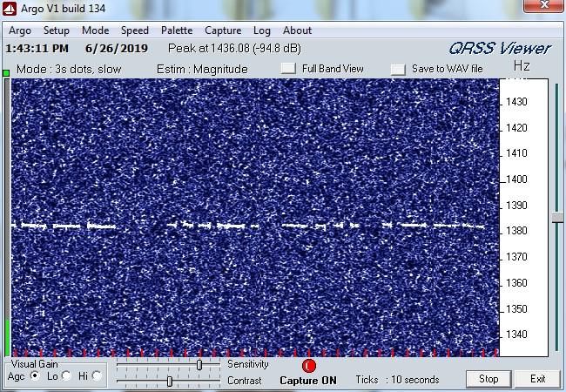This screenshot has width=566, height=392.
Task: Open the Setup menu
Action: [x=57, y=30]
